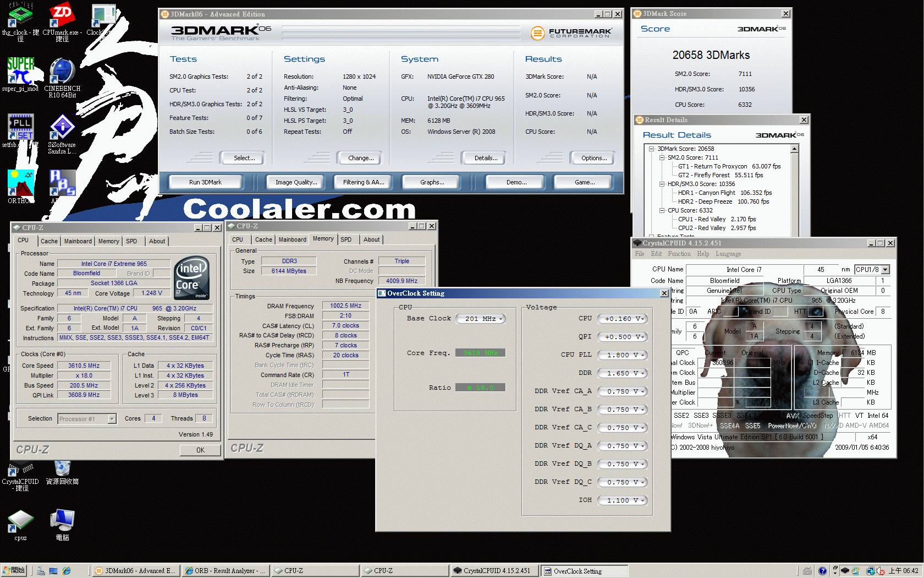Click the Intel Core i7 logo in CPU-Z
This screenshot has height=578, width=924.
tap(191, 278)
